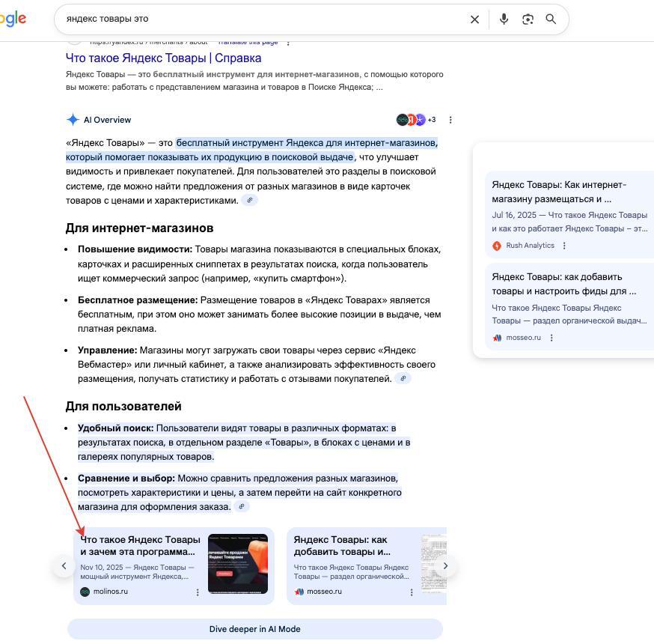Screen dimensions: 654x644
Task: Open molinos.ru card thumbnail image
Action: (x=237, y=564)
